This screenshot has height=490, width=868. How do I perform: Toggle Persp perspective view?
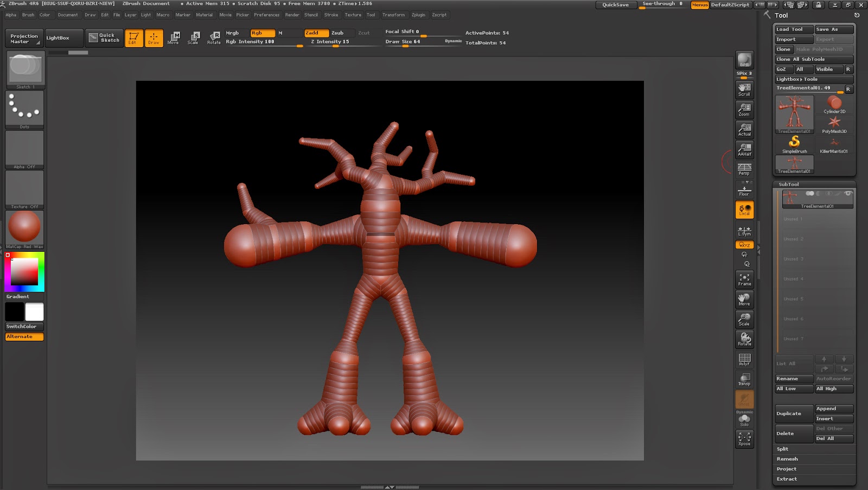(x=744, y=169)
